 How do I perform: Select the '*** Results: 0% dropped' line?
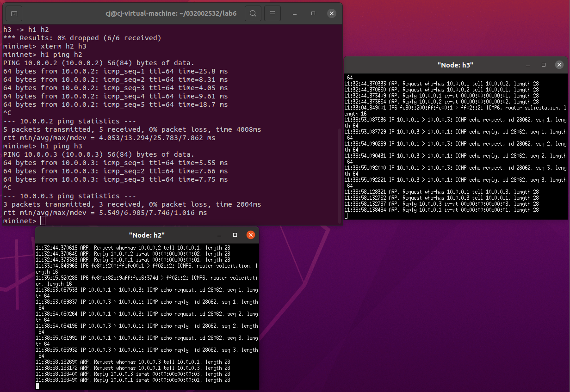pyautogui.click(x=82, y=38)
